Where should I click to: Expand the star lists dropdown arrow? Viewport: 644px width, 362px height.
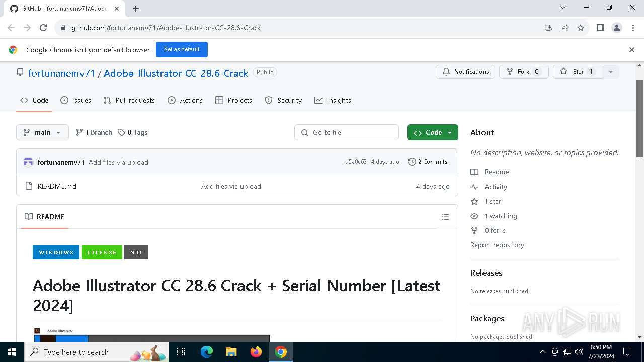tap(611, 72)
